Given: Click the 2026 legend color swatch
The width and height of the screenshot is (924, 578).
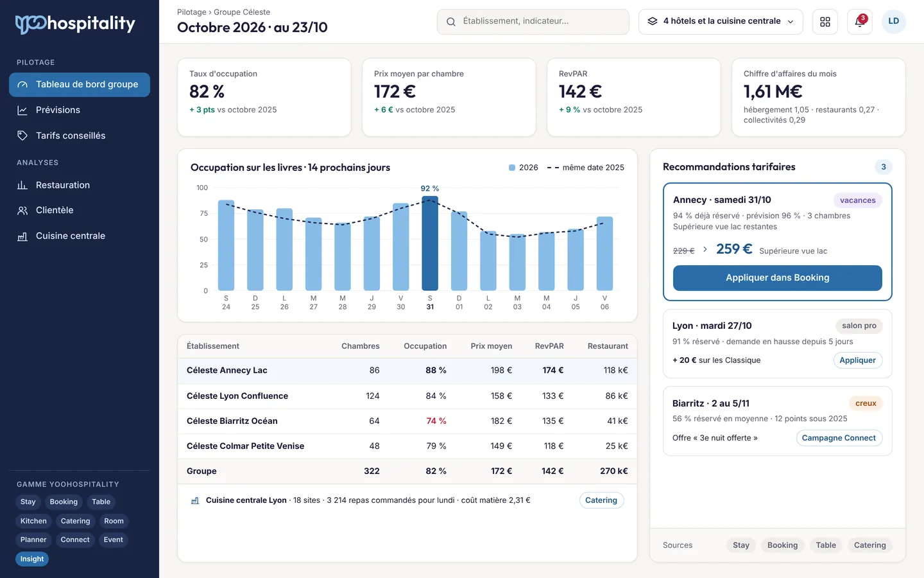Looking at the screenshot, I should 512,168.
